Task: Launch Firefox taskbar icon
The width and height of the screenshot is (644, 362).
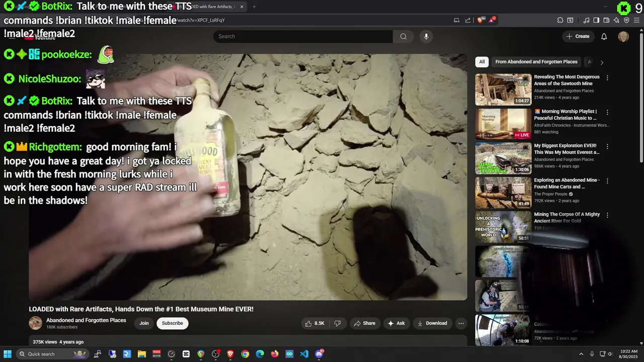Action: [x=275, y=354]
